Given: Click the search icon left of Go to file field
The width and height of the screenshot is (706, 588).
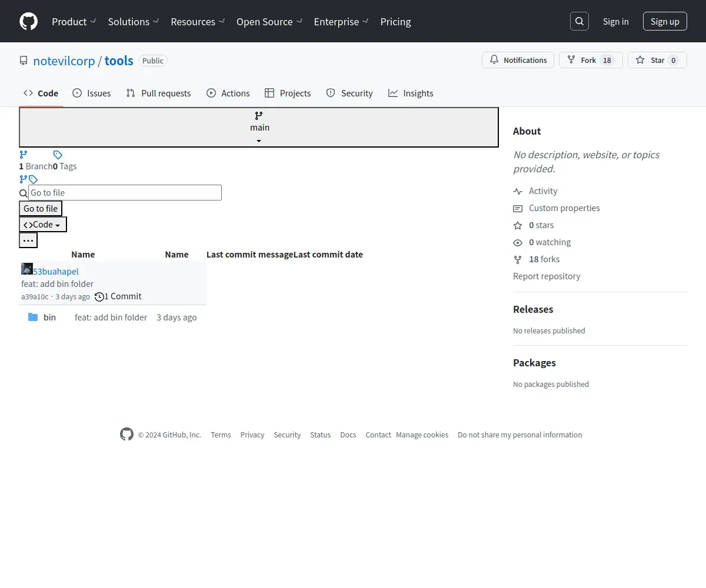Looking at the screenshot, I should click(24, 193).
